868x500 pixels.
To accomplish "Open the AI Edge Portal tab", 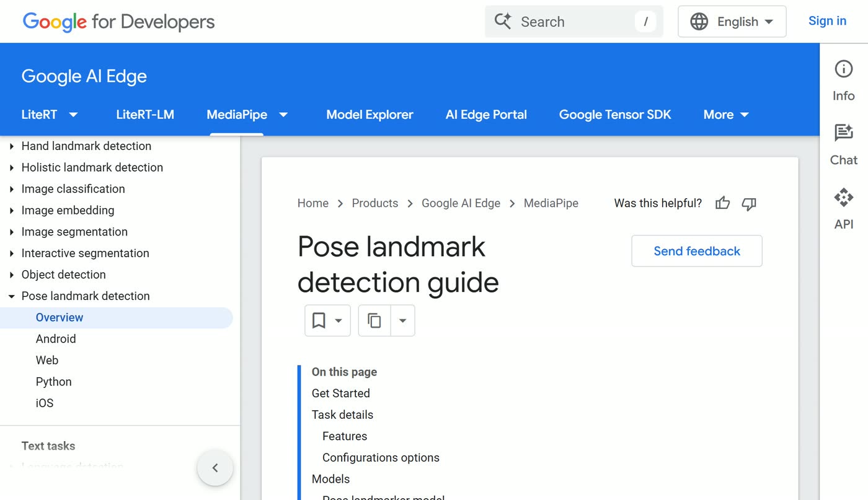I will pos(486,115).
